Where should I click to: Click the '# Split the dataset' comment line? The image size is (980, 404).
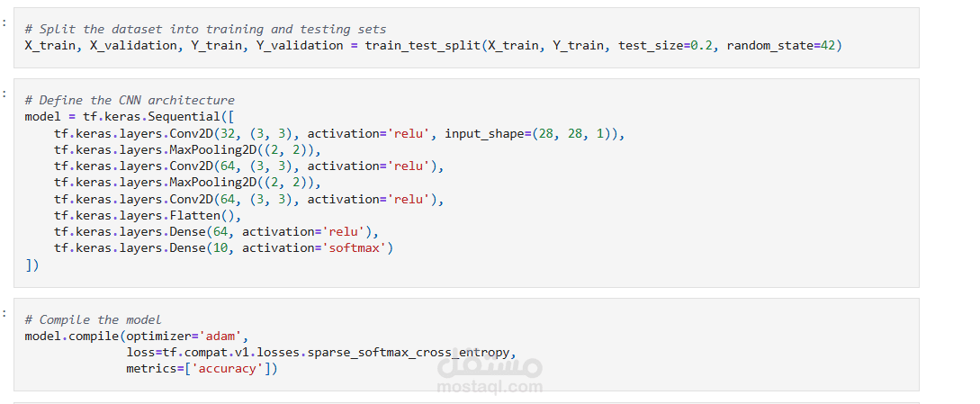(205, 30)
